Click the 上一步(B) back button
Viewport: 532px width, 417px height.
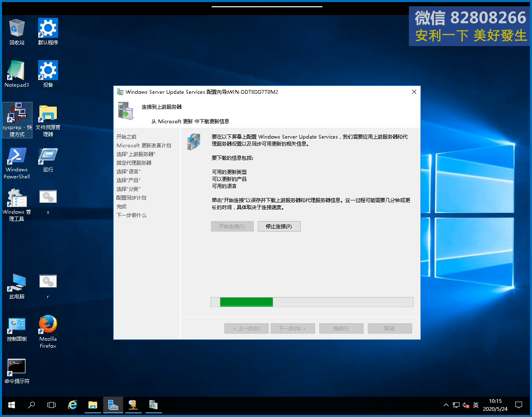click(x=246, y=328)
